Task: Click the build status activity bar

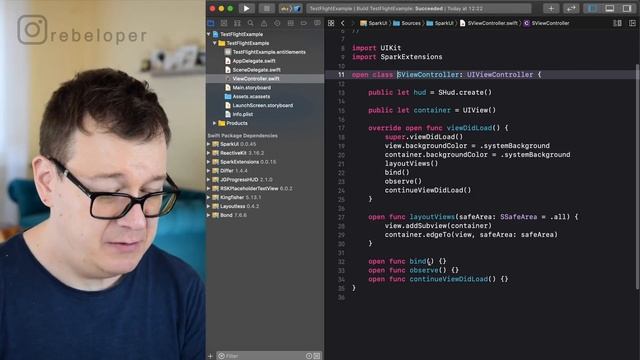Action: (x=418, y=8)
